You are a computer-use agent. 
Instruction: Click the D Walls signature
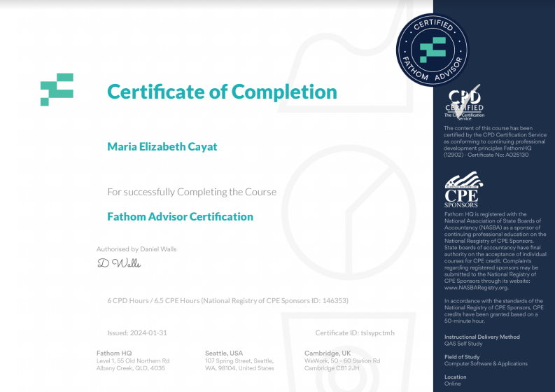[x=119, y=263]
